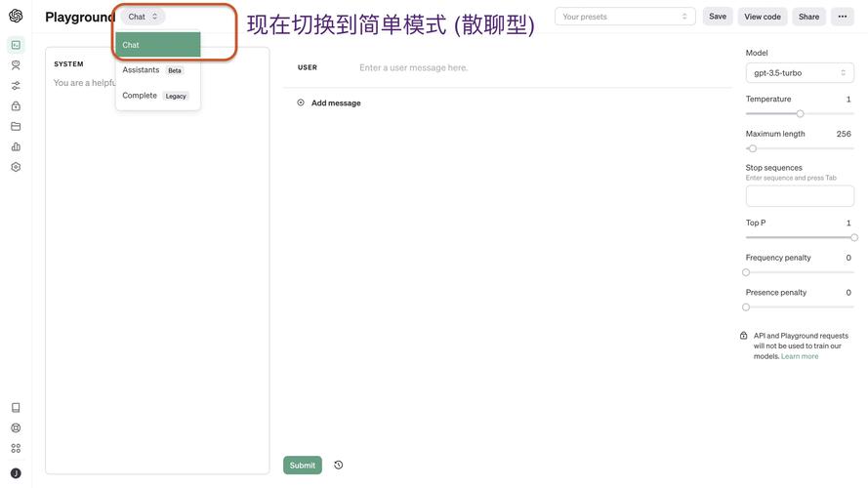This screenshot has width=868, height=488.
Task: Click the green Submit button
Action: tap(303, 465)
